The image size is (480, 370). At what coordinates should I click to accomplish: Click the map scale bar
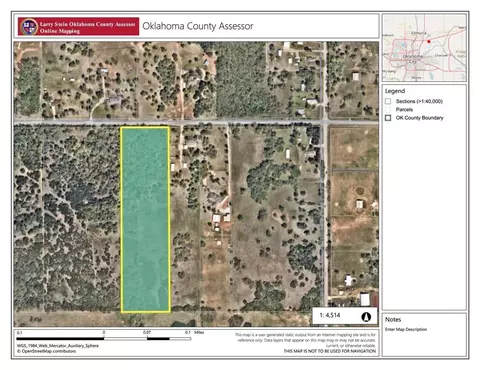(x=104, y=339)
